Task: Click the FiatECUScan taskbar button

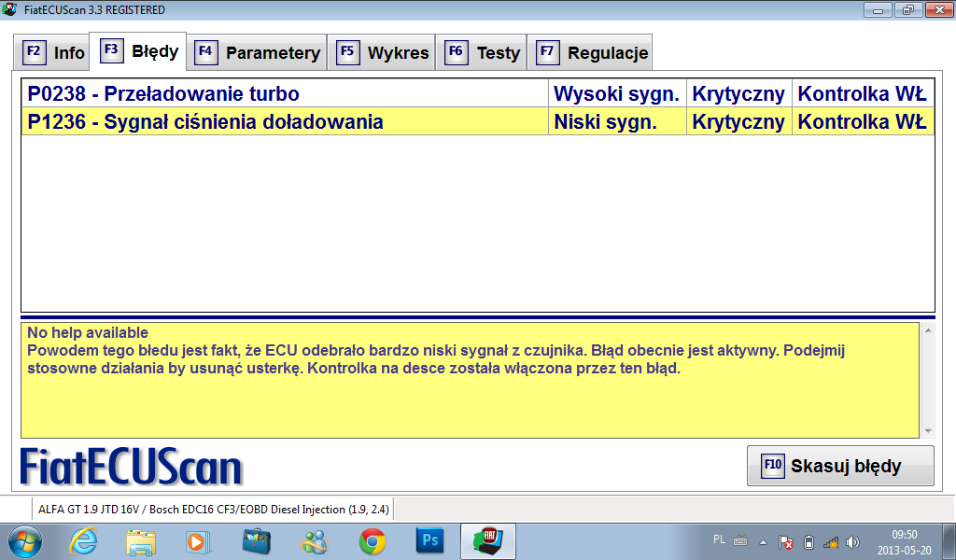Action: tap(487, 541)
